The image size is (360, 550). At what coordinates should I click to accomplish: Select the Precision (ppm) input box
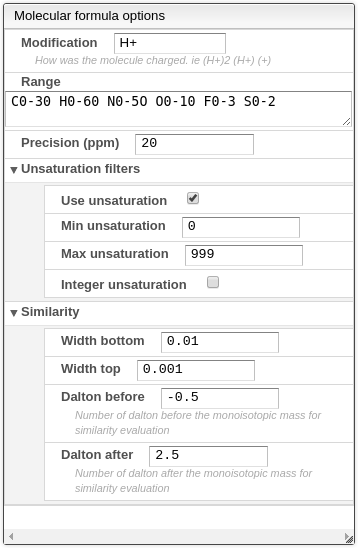click(195, 145)
